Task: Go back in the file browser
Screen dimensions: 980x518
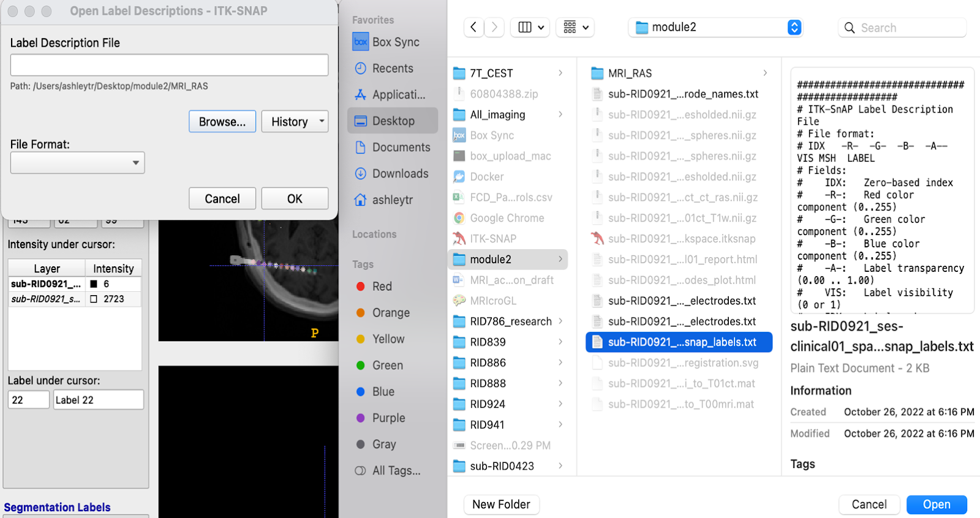Action: tap(473, 27)
